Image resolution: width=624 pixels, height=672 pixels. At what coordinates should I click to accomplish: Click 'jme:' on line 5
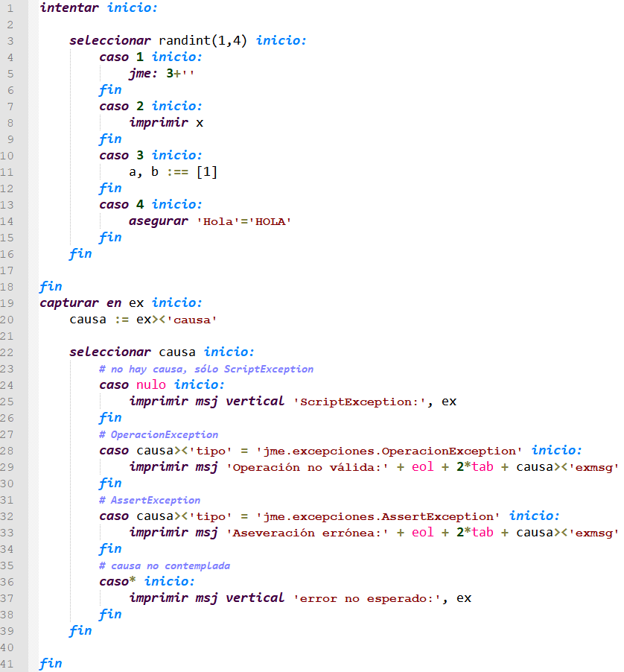click(x=144, y=74)
